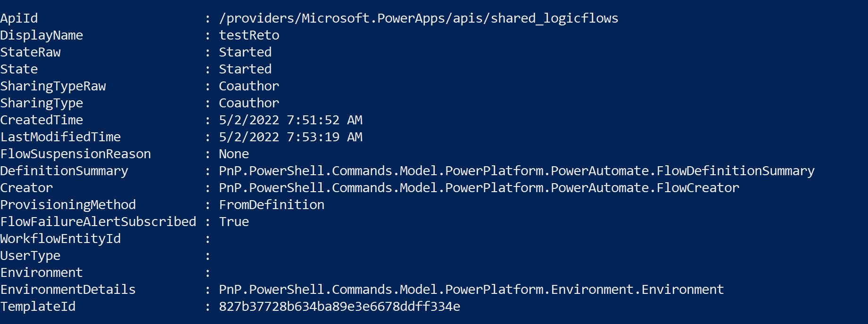Select the testReto display name value

(x=249, y=35)
